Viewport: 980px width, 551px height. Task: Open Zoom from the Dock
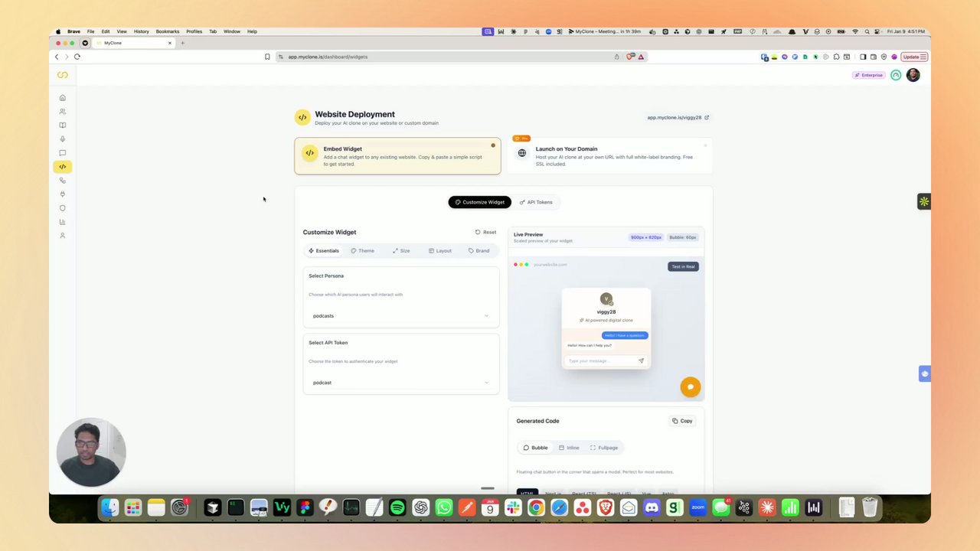[x=697, y=507]
